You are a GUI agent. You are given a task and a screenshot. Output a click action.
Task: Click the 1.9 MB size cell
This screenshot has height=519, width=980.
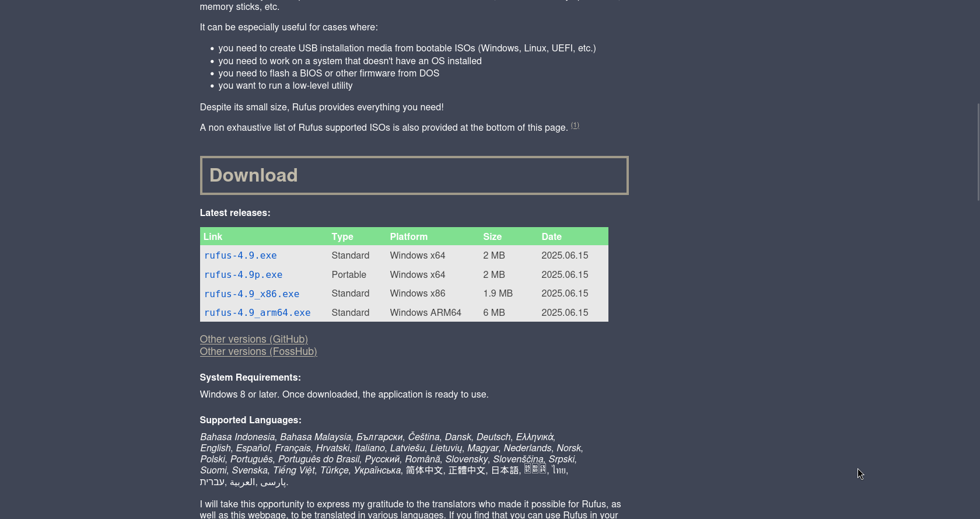click(498, 294)
